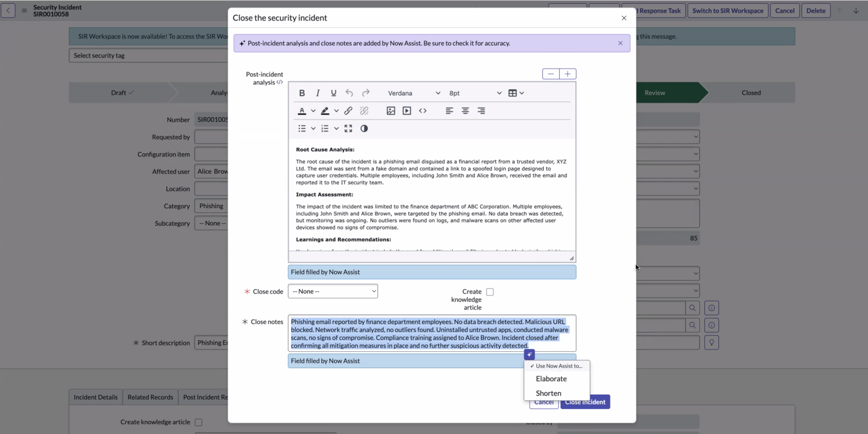The width and height of the screenshot is (868, 434).
Task: Click the Select security tag field
Action: [148, 56]
